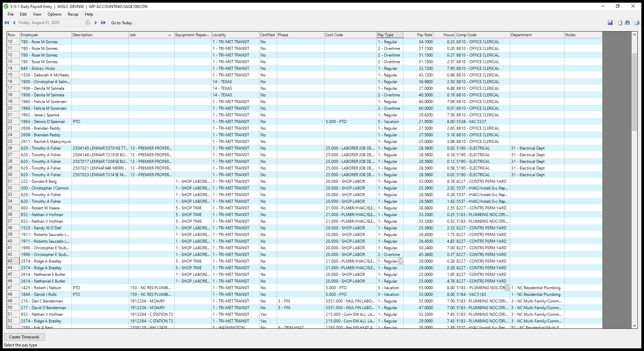Viewport: 644px width, 351px height.
Task: Open the date picker dropdown arrow
Action: [88, 23]
